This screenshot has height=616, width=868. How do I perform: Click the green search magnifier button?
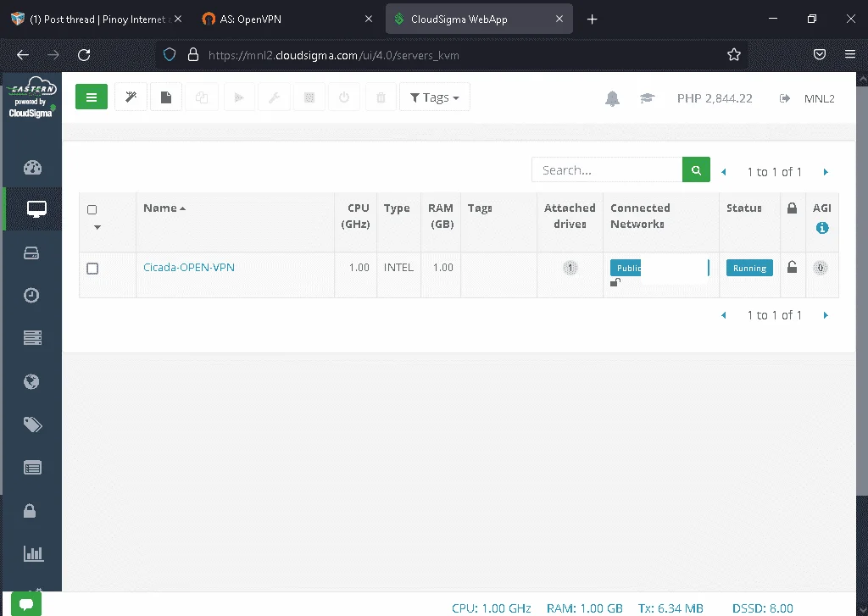[696, 170]
